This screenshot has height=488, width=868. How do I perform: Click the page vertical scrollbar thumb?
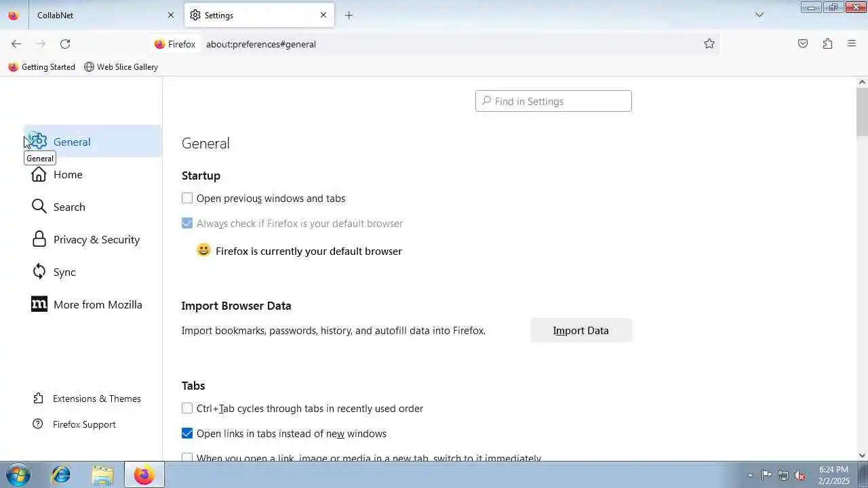pyautogui.click(x=862, y=112)
